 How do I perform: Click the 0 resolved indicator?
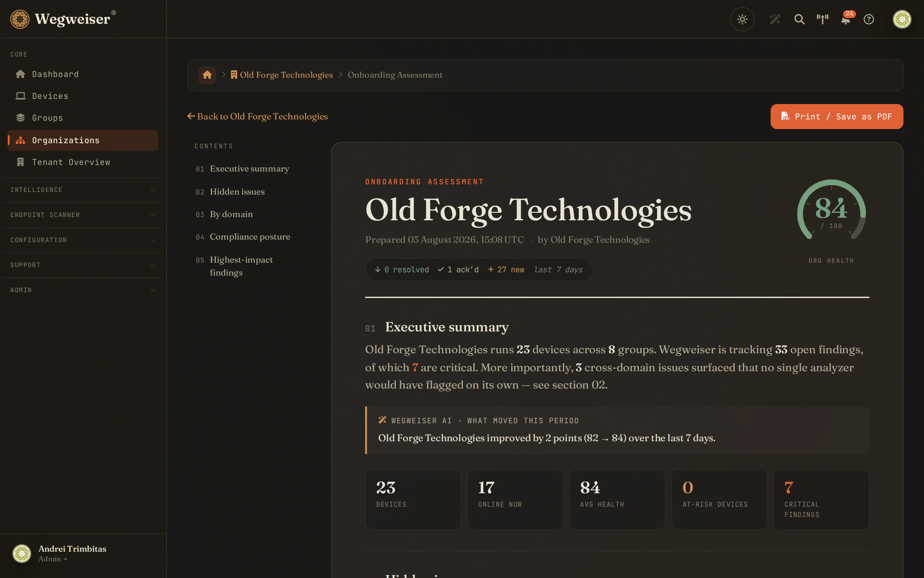click(x=402, y=270)
